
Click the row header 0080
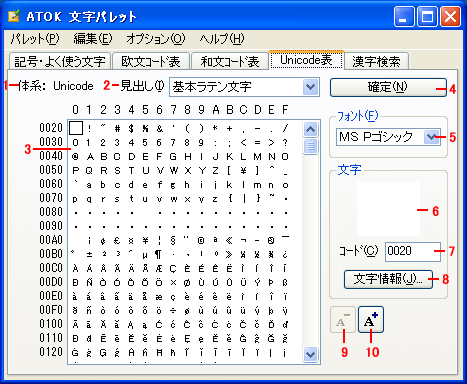(51, 212)
